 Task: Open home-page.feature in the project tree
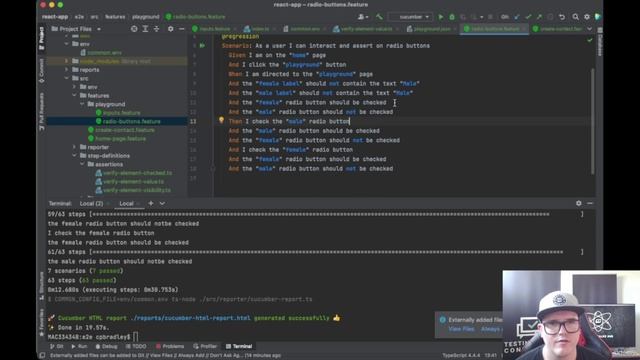click(x=120, y=138)
